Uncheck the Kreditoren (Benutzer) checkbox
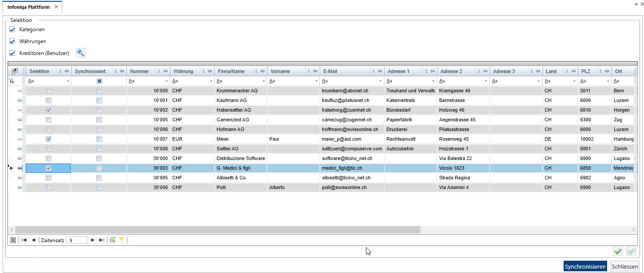Screen dimensions: 644x273 coord(12,53)
